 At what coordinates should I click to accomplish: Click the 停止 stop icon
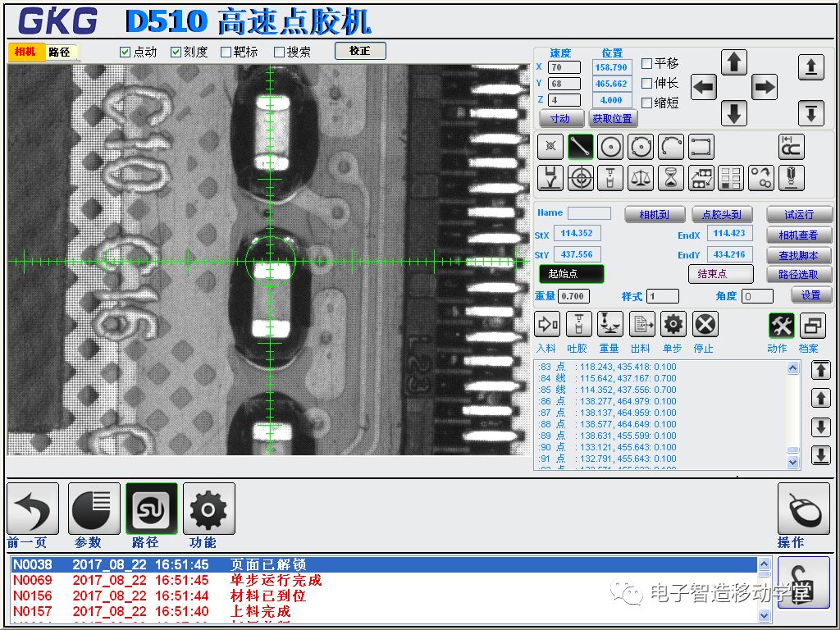[705, 324]
